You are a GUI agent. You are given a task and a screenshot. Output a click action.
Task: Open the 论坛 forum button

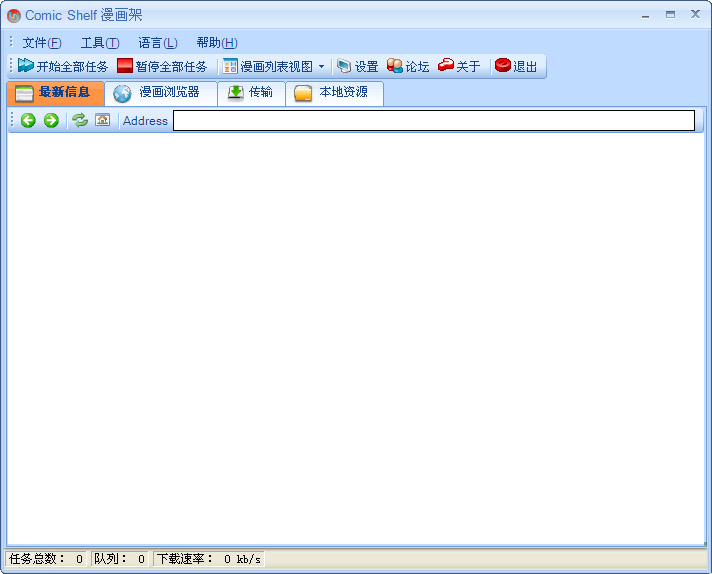coord(408,66)
